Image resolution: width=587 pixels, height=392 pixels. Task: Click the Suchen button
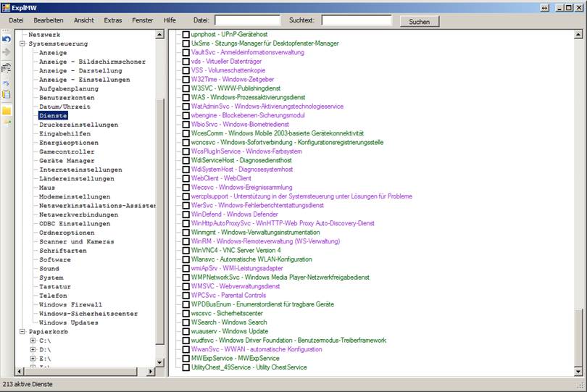click(420, 21)
